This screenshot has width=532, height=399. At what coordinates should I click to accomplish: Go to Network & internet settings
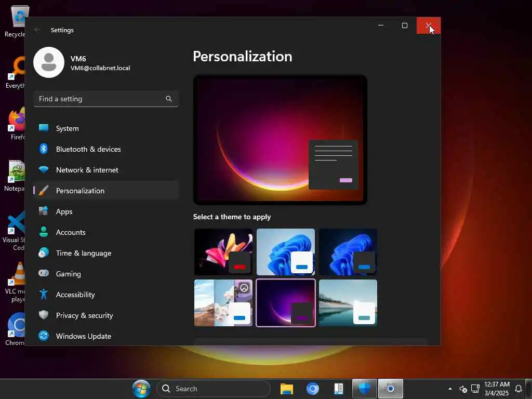tap(106, 170)
